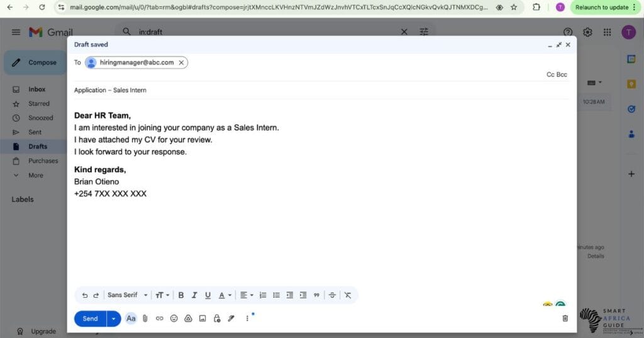Screen dimensions: 644x338
Task: Open more compose options menu
Action: [247, 319]
